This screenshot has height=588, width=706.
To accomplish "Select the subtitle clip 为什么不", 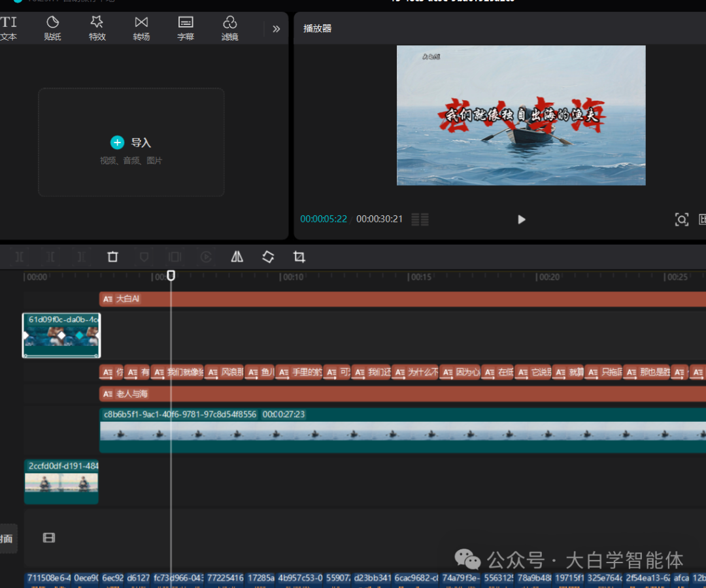I will [x=415, y=372].
